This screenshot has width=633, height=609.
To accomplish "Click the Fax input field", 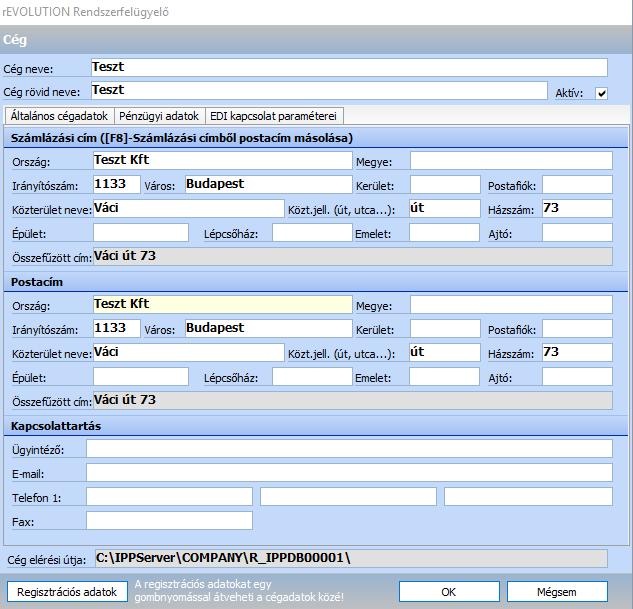I will [x=169, y=521].
